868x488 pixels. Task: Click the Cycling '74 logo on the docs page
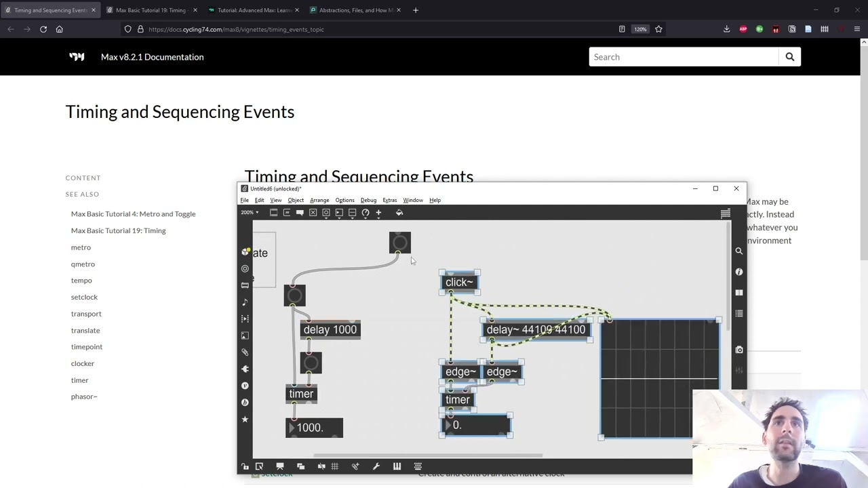point(77,57)
